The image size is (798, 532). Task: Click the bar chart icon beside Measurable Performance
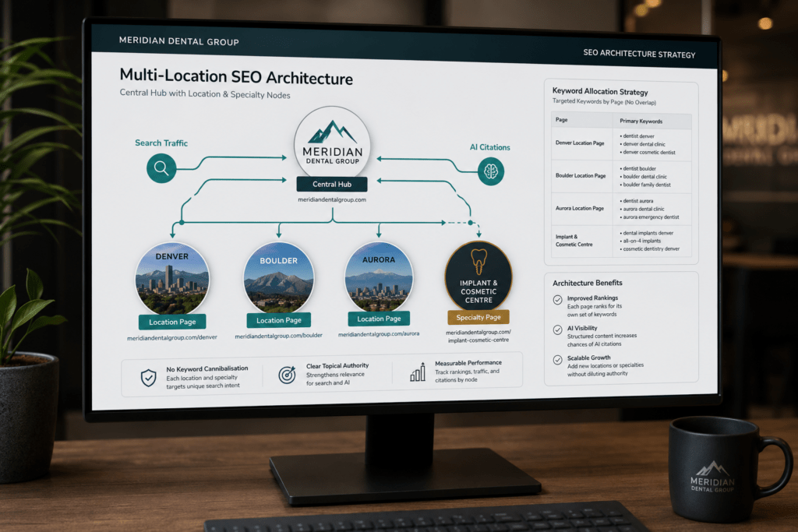point(418,372)
